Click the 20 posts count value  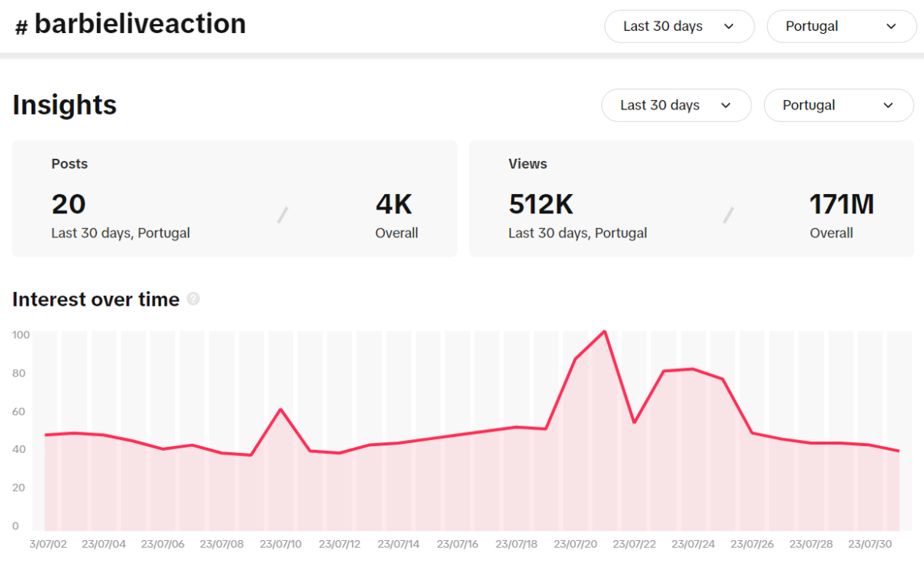[x=69, y=204]
